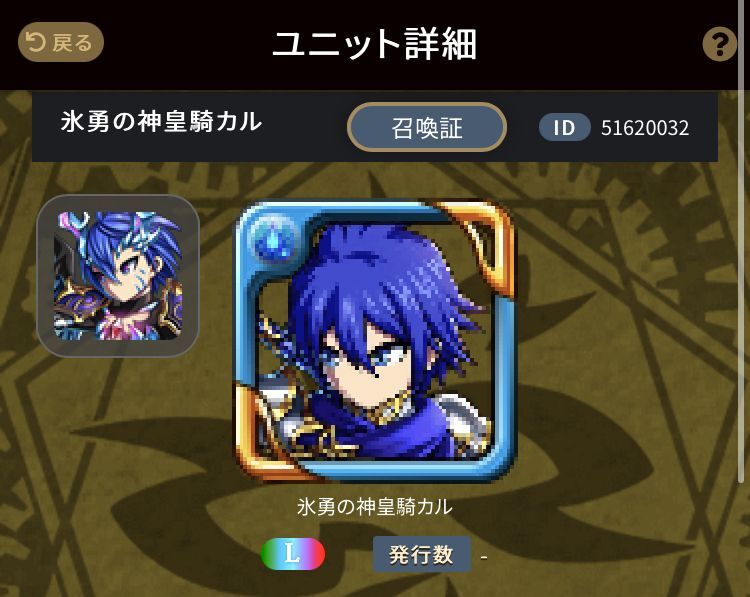Open help via the question mark icon

click(x=719, y=44)
